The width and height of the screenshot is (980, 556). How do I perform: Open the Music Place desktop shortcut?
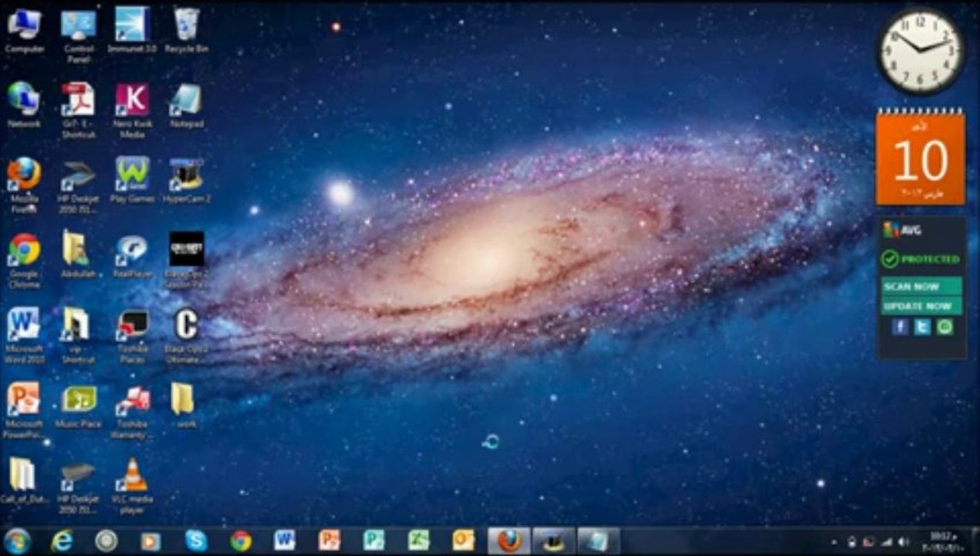[79, 406]
